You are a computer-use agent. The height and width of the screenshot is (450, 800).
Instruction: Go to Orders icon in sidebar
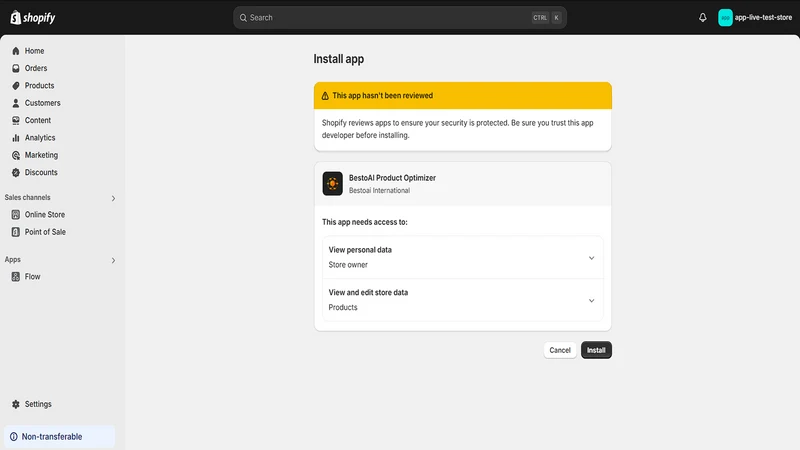(16, 68)
